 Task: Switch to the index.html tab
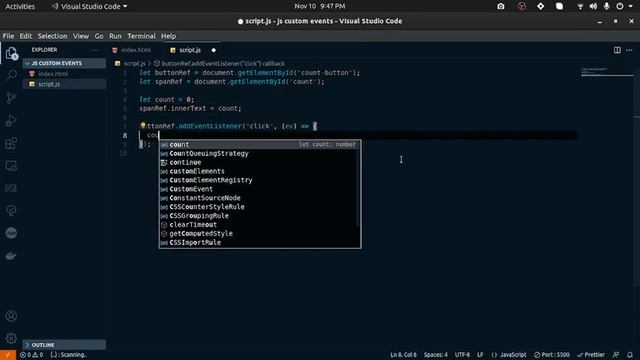click(136, 50)
